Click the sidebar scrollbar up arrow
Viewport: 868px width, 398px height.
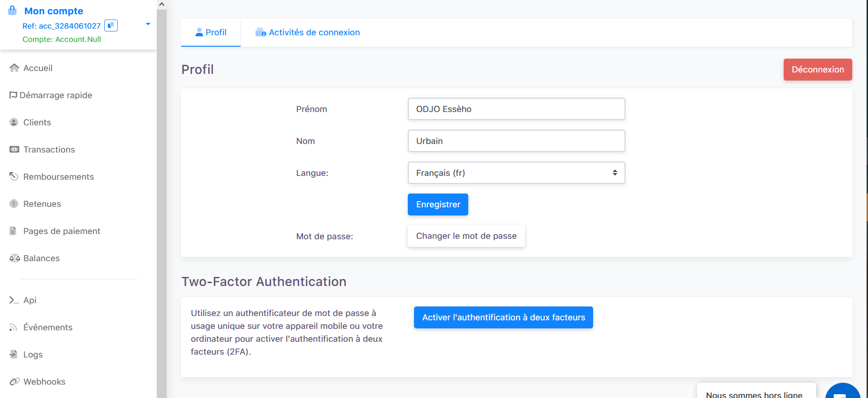(x=161, y=4)
